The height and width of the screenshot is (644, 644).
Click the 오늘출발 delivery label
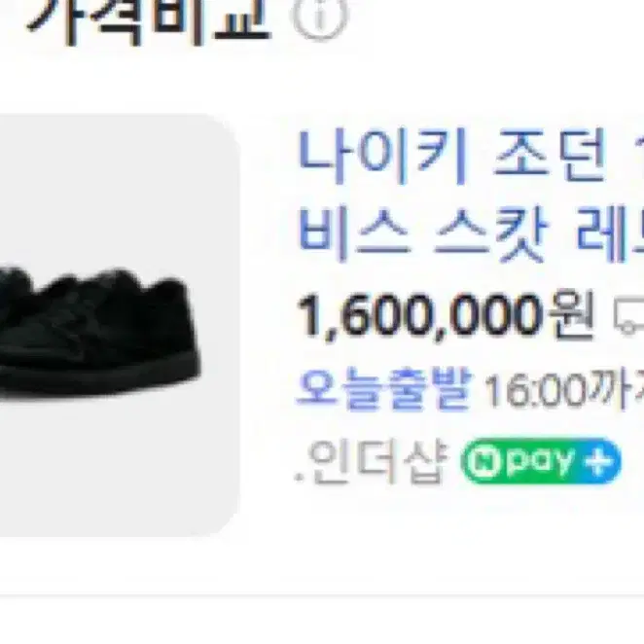(384, 388)
